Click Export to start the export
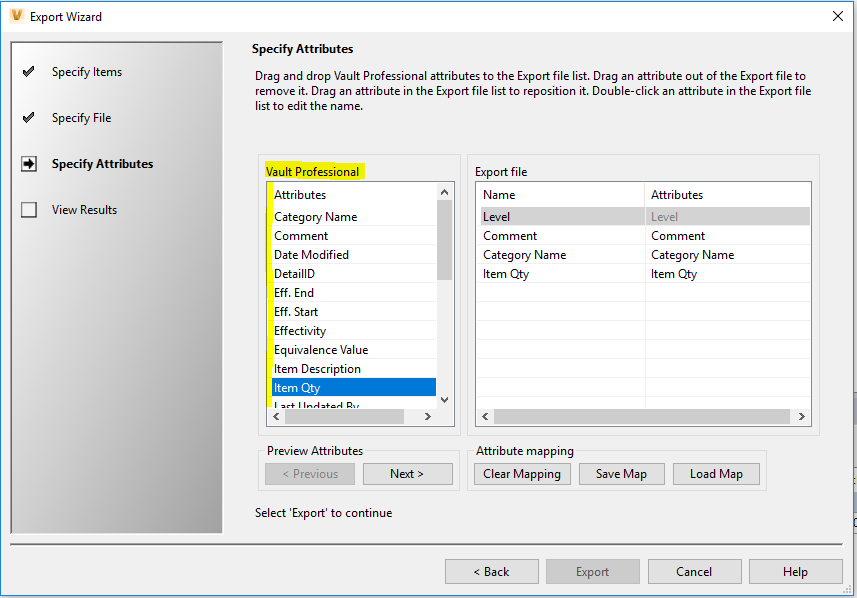 coord(592,571)
